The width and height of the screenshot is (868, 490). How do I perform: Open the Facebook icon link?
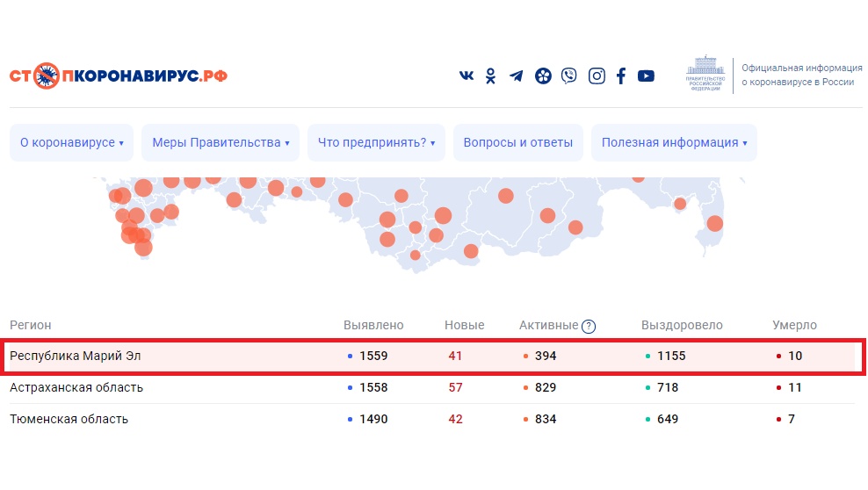pyautogui.click(x=621, y=76)
